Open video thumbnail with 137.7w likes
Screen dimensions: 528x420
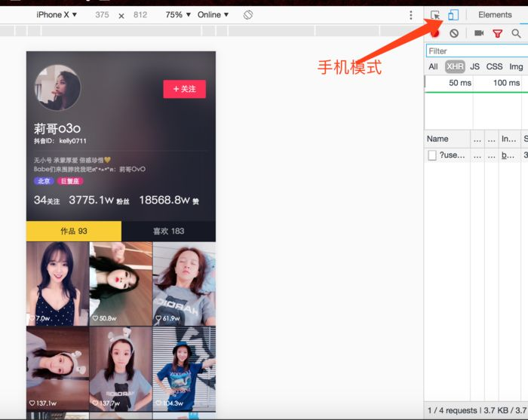tap(121, 369)
